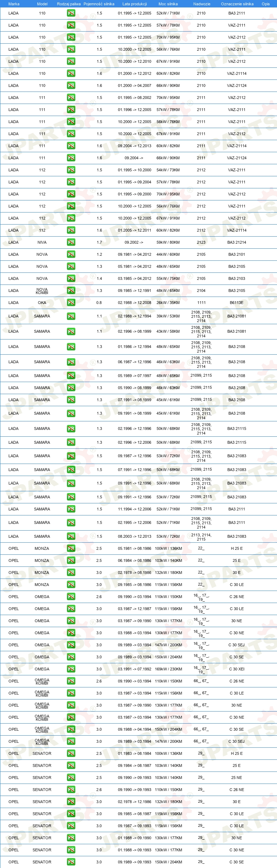Click fuel icon in LADA 110 66kW / 90KM row
This screenshot has height=868, width=277.
coord(71,85)
